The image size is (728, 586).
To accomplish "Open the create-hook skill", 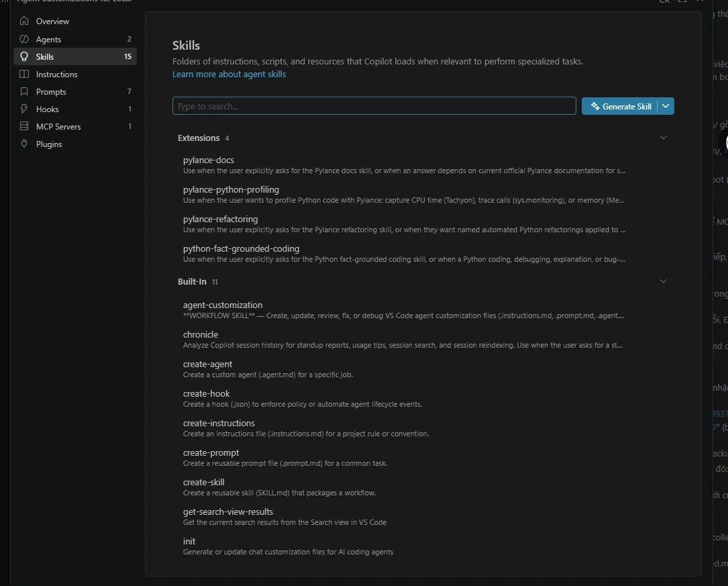I will [423, 399].
